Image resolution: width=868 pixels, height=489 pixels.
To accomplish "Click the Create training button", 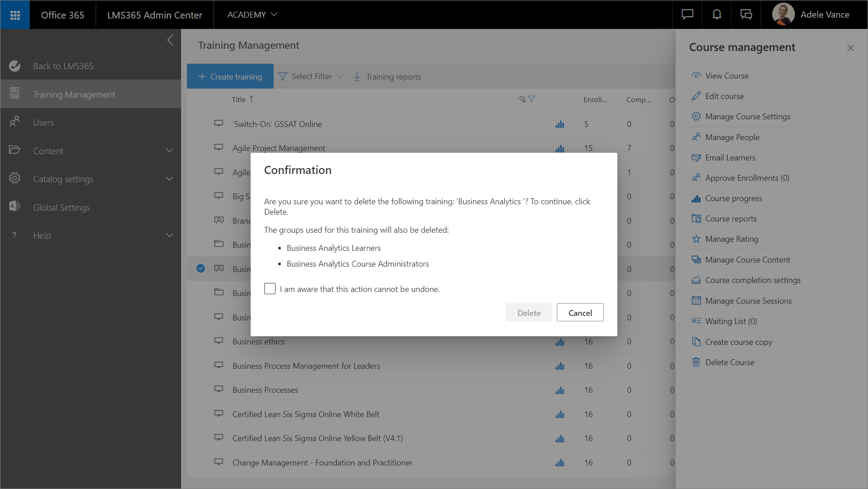I will pyautogui.click(x=230, y=76).
